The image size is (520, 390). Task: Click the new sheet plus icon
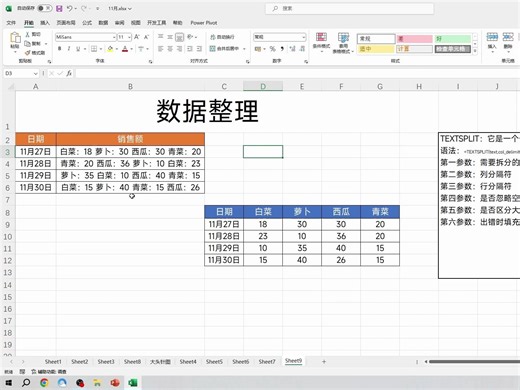pyautogui.click(x=324, y=361)
